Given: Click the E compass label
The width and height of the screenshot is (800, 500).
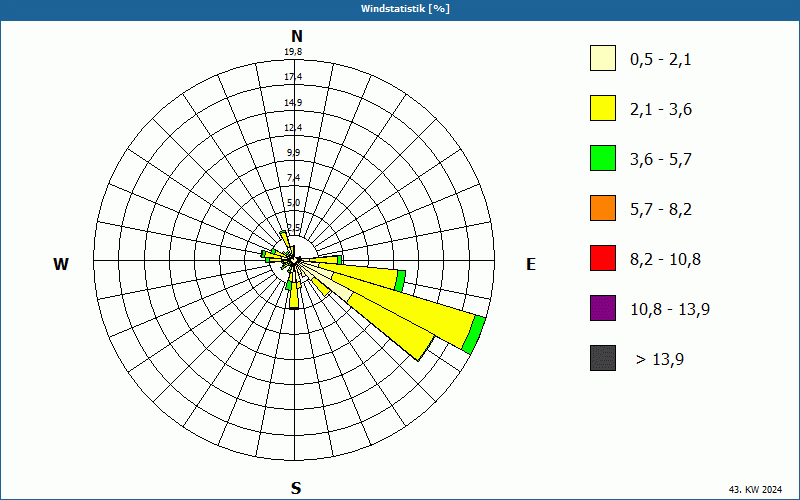Looking at the screenshot, I should tap(531, 264).
